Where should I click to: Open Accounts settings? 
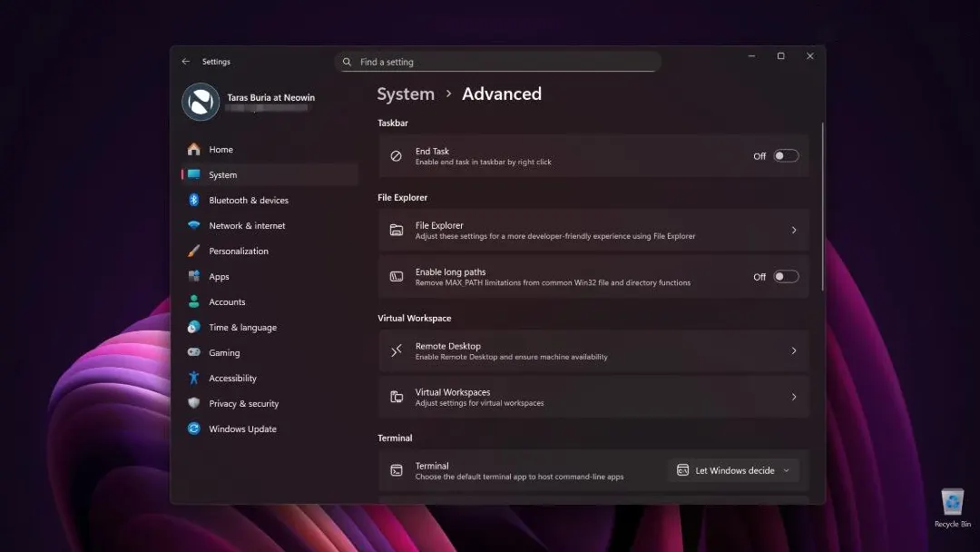[227, 301]
